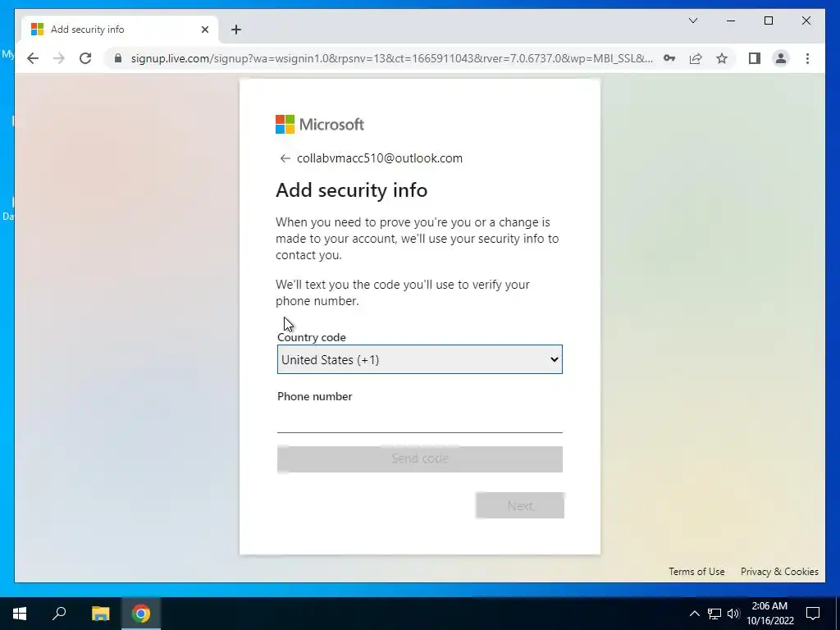The image size is (840, 630).
Task: Open saved passwords key icon
Action: pos(669,58)
